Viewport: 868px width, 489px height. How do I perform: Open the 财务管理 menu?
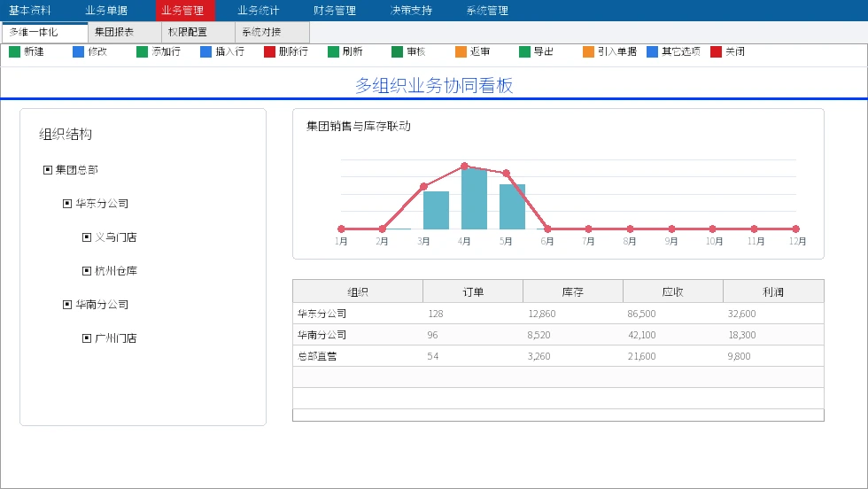click(335, 11)
